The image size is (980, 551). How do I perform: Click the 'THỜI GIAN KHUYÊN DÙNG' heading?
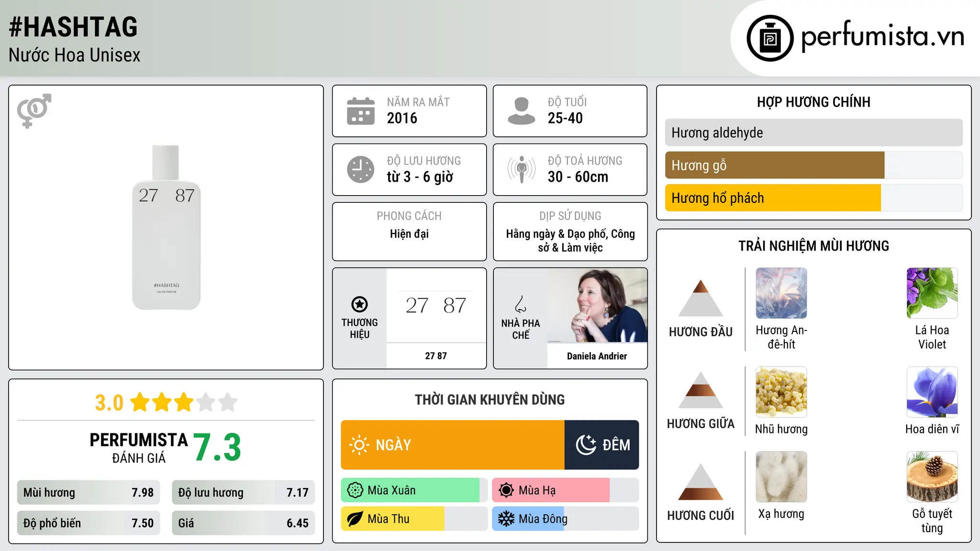(x=490, y=399)
